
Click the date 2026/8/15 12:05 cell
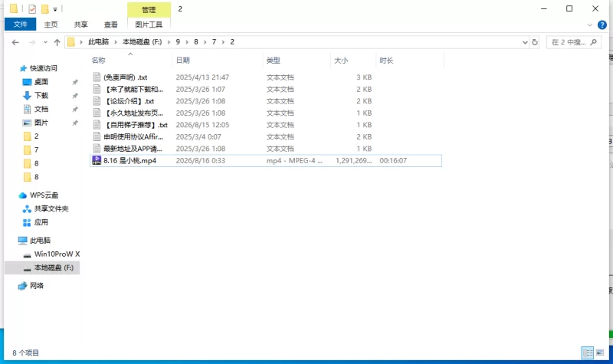click(202, 125)
